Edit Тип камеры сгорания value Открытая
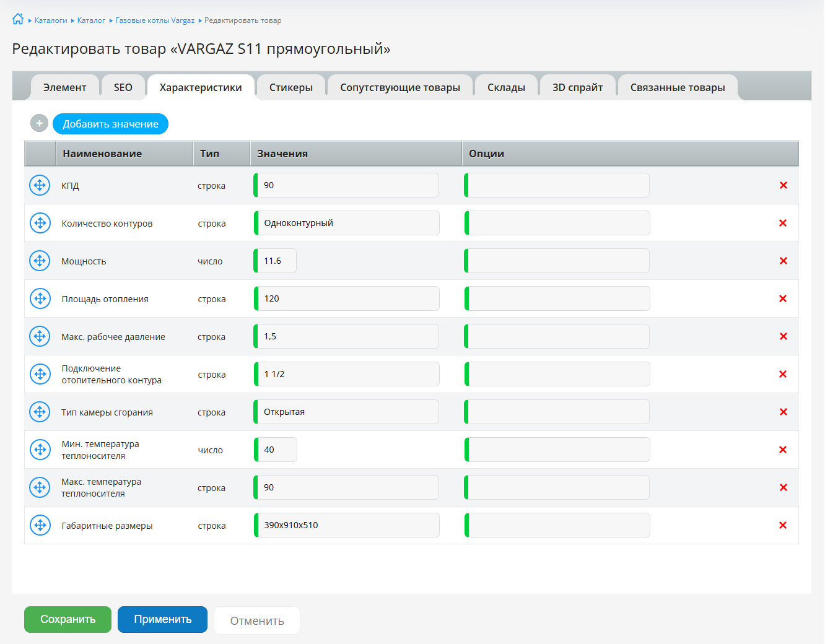This screenshot has width=825, height=644. [346, 412]
